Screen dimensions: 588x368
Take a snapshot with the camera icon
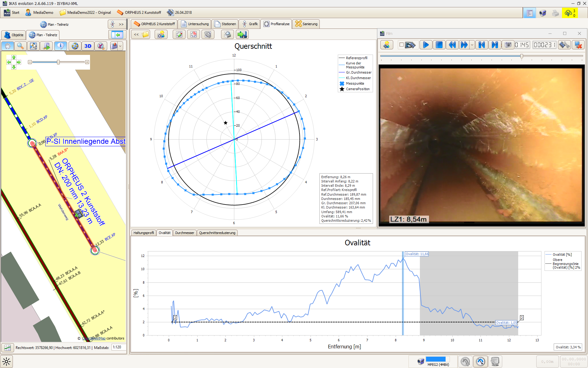[508, 45]
